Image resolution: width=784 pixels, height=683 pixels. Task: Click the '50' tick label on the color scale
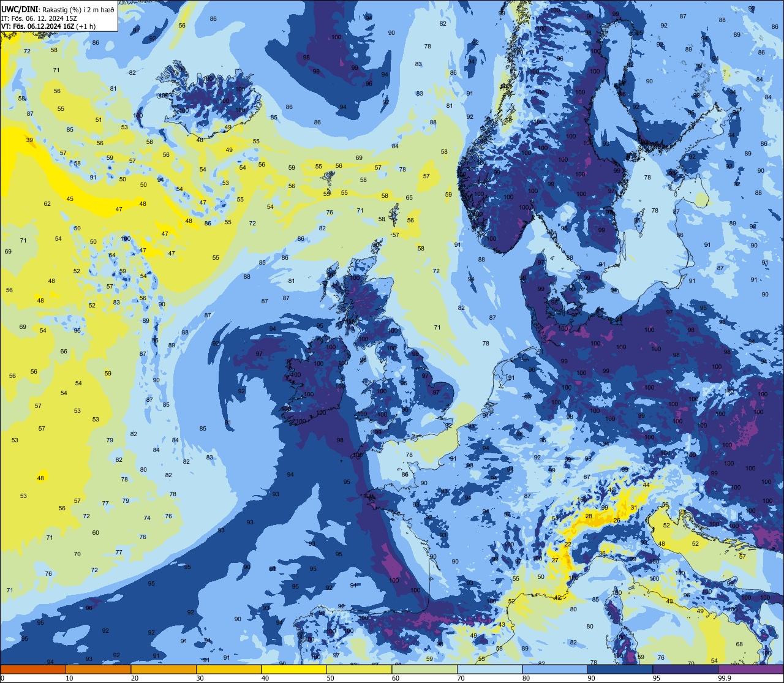pos(330,678)
